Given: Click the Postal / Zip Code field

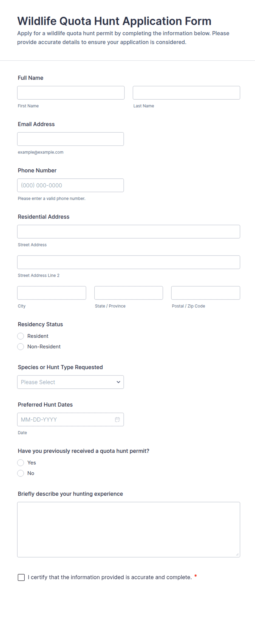Looking at the screenshot, I should (x=206, y=293).
